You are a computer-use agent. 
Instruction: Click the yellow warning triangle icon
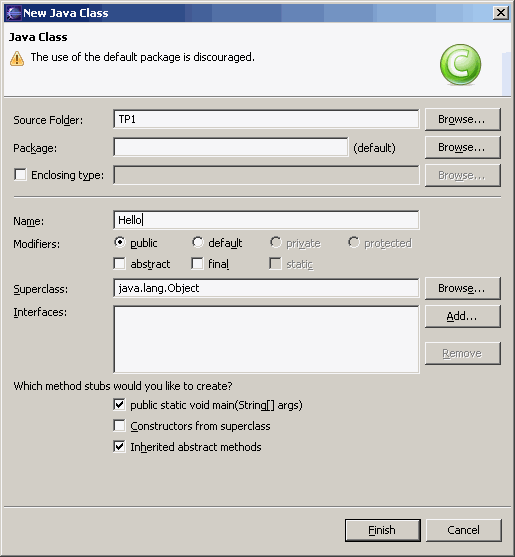click(17, 59)
